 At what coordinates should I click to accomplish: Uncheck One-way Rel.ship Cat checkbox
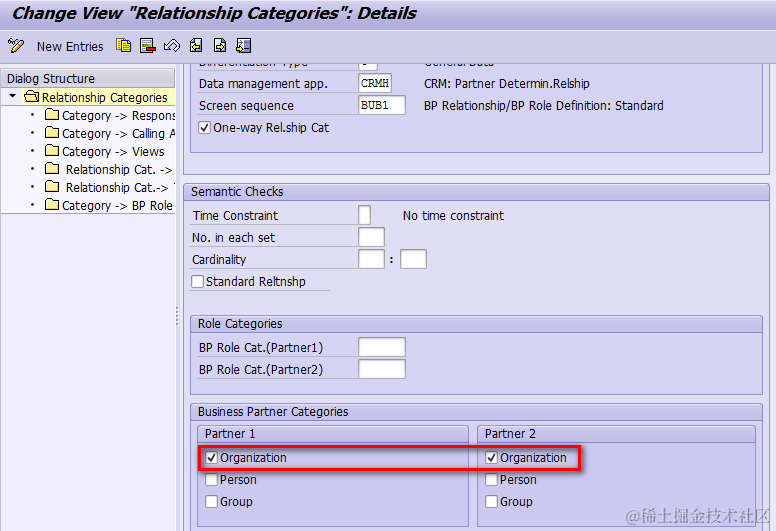pyautogui.click(x=204, y=128)
